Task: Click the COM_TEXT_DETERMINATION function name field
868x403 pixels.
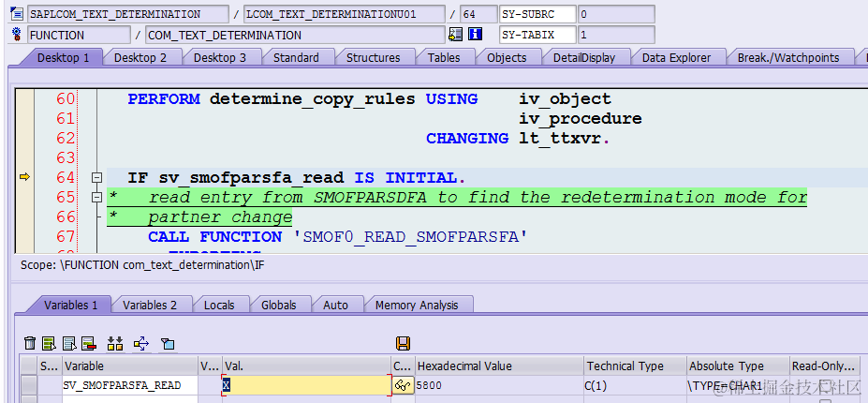Action: click(x=296, y=35)
